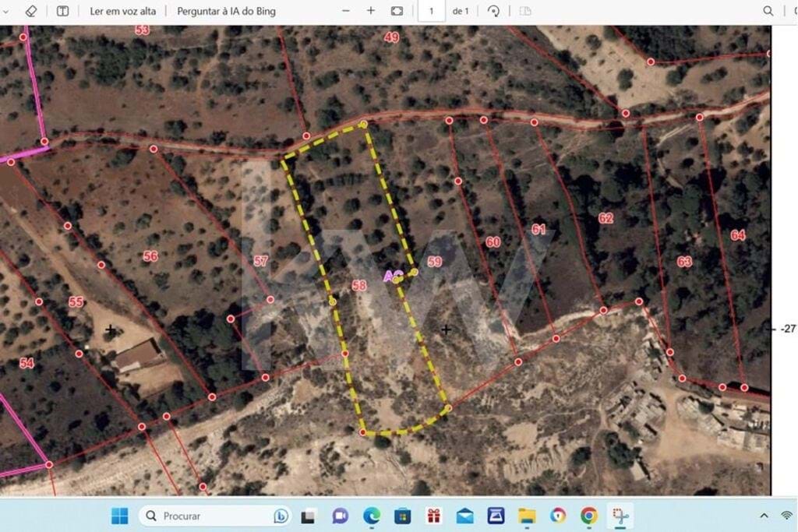Open the Procurar search box
The image size is (798, 532).
pyautogui.click(x=195, y=516)
